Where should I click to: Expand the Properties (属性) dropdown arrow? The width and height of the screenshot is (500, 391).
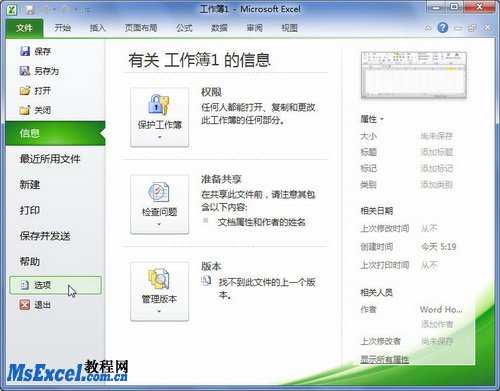(x=382, y=119)
